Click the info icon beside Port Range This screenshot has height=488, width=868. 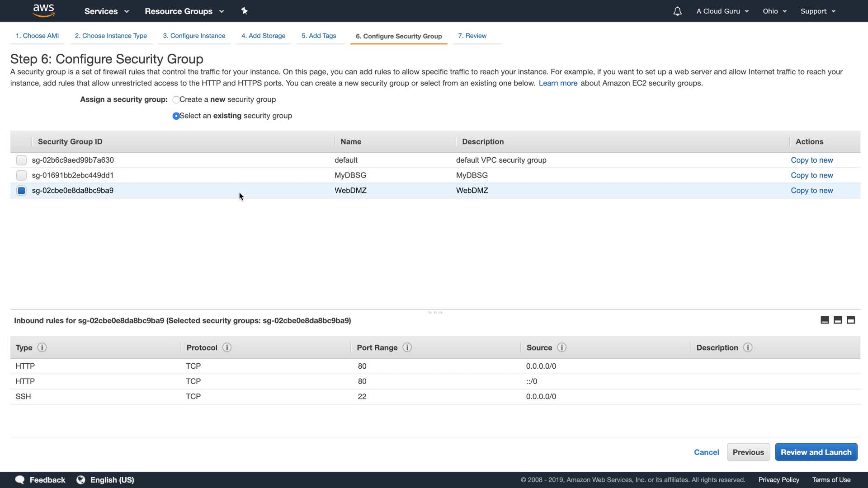[x=407, y=347]
